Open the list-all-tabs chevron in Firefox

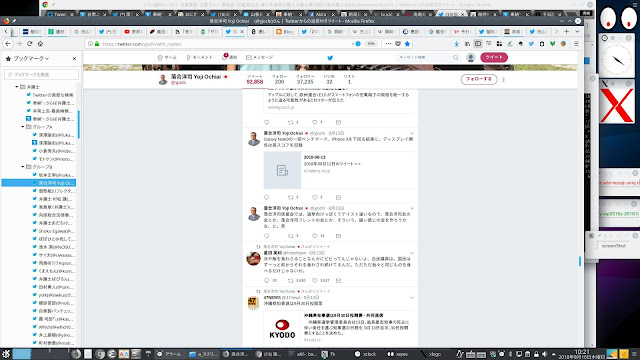click(x=577, y=31)
